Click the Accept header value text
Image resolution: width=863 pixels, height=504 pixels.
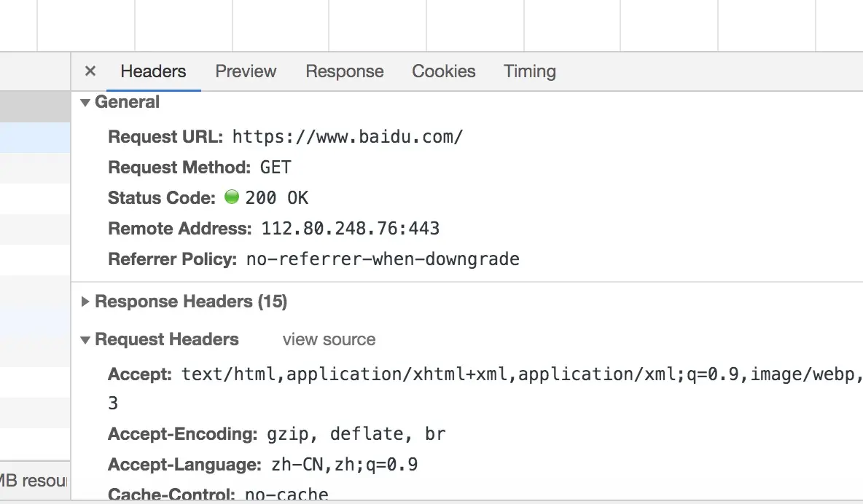tap(510, 374)
